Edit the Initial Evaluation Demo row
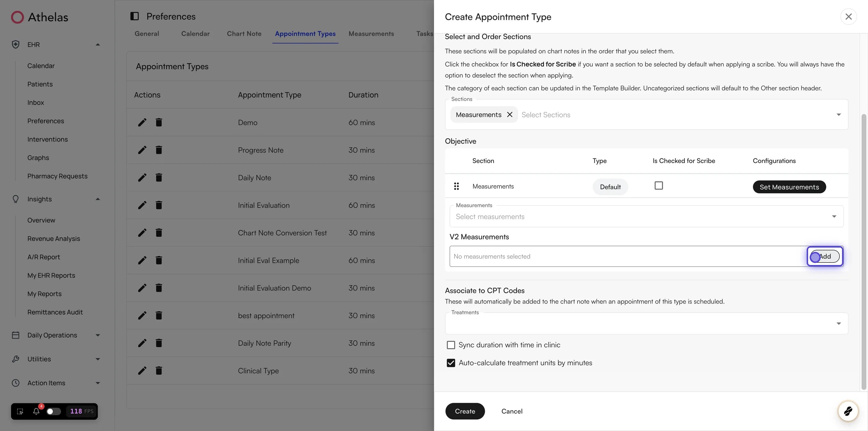Image resolution: width=868 pixels, height=431 pixels. (142, 288)
